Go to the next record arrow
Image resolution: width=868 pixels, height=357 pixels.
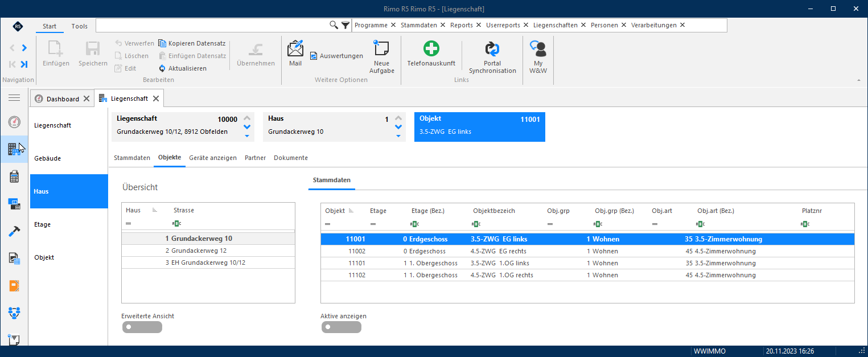tap(24, 48)
